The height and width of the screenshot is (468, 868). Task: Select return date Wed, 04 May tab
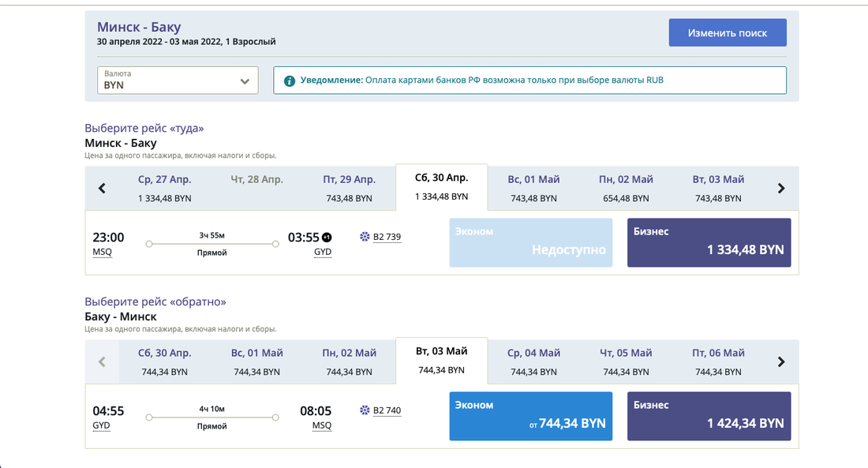533,361
